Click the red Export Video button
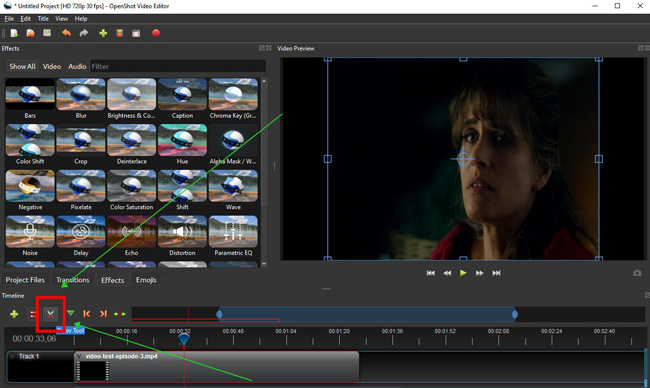This screenshot has width=650, height=388. click(x=156, y=33)
